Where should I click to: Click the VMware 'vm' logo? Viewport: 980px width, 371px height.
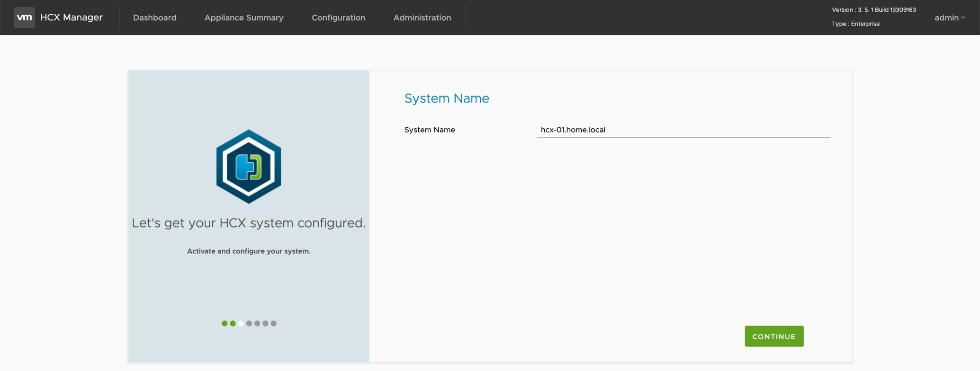tap(24, 18)
